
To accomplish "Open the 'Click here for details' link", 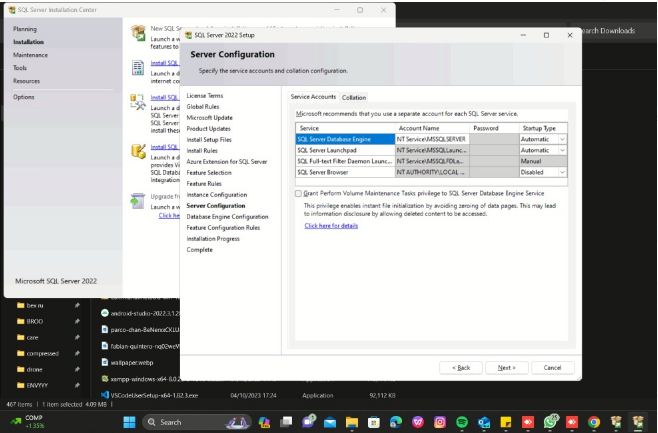I will click(330, 226).
